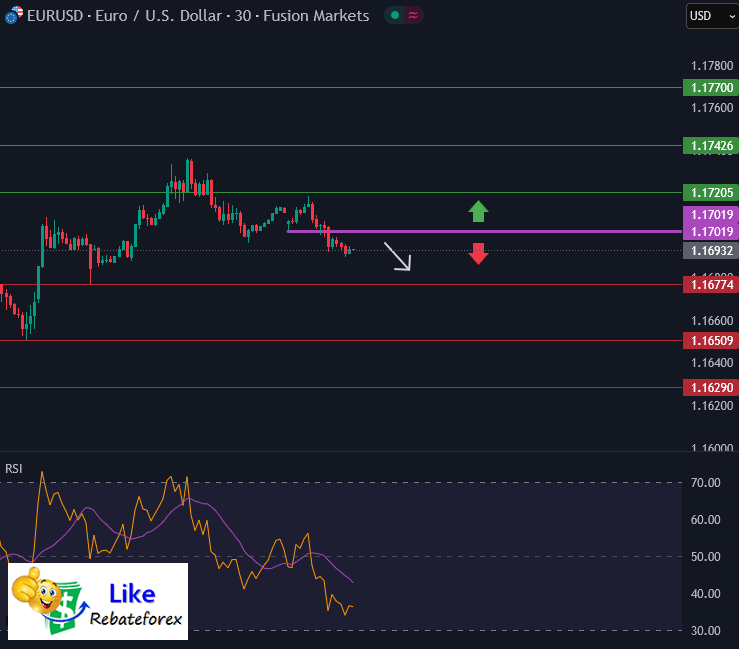739x649 pixels.
Task: Select the 1.17426 green price label
Action: click(x=711, y=146)
